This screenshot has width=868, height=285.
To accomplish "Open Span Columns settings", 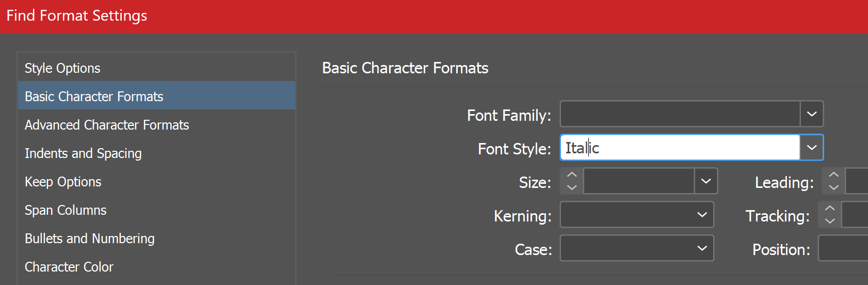I will pos(66,210).
